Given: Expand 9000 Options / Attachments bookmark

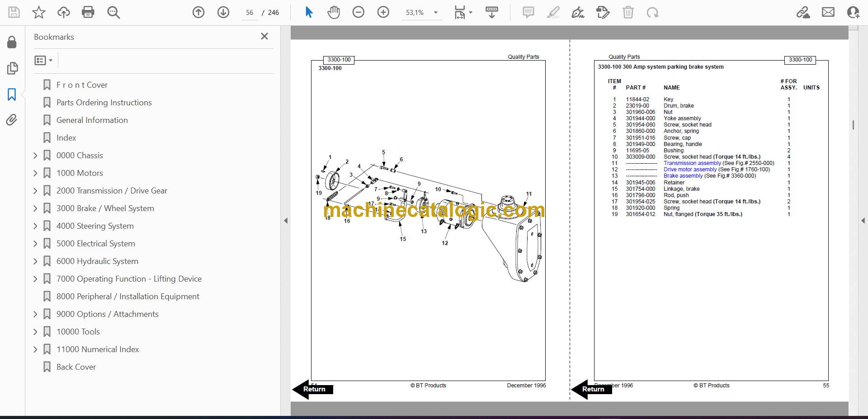Looking at the screenshot, I should point(35,314).
